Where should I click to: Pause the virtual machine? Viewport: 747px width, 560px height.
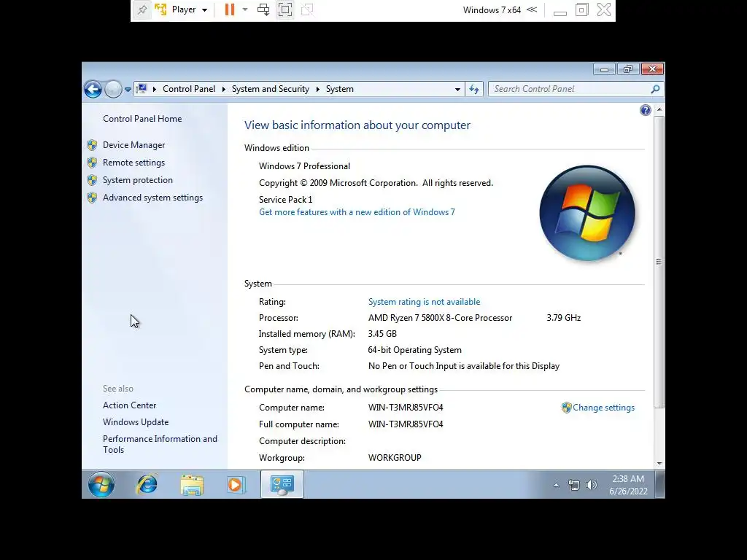coord(230,9)
